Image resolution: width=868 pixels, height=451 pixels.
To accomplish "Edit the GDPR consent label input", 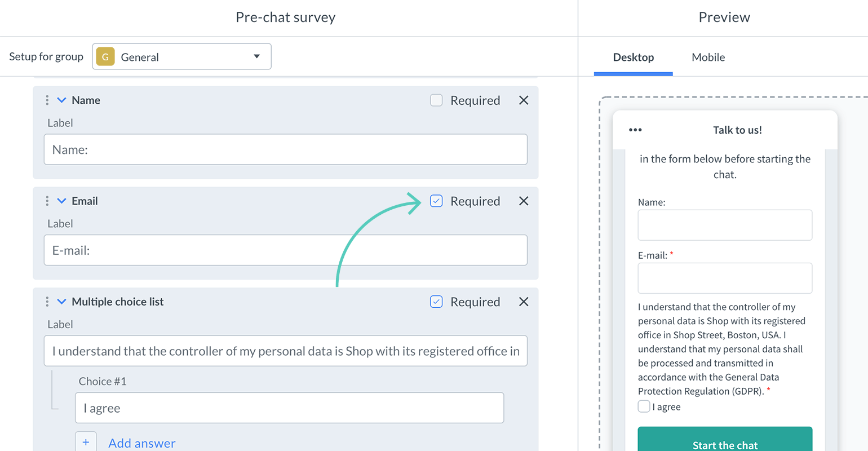I will point(286,351).
